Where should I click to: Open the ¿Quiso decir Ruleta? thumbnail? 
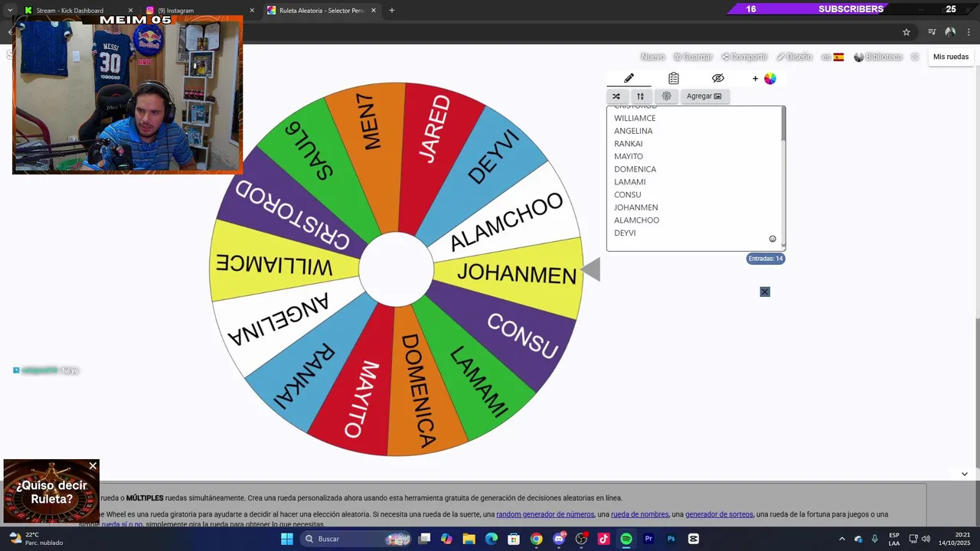(51, 491)
